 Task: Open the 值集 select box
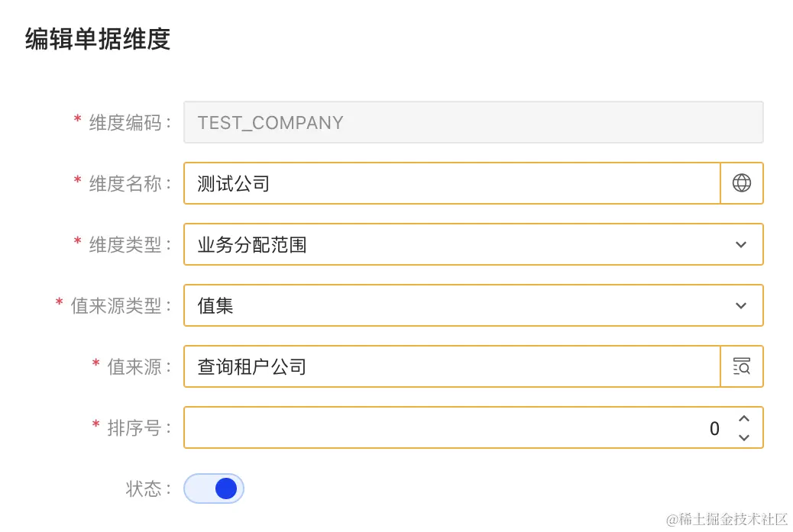click(x=474, y=305)
